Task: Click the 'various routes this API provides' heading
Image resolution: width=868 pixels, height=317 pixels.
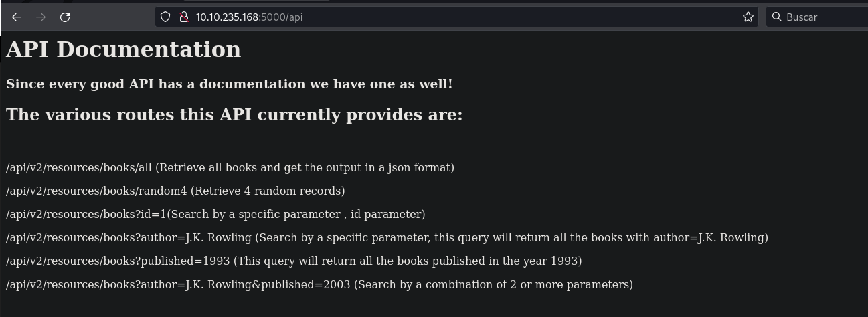Action: [234, 115]
